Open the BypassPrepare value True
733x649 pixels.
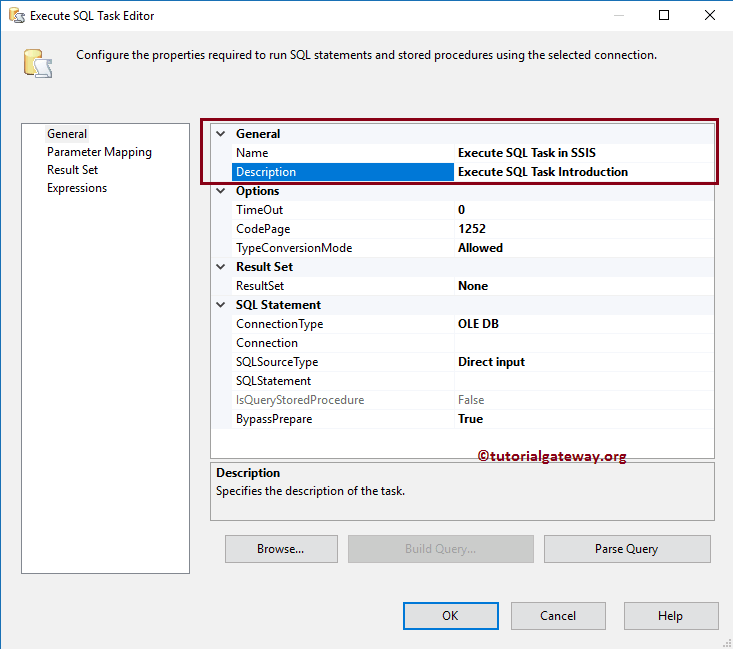584,419
